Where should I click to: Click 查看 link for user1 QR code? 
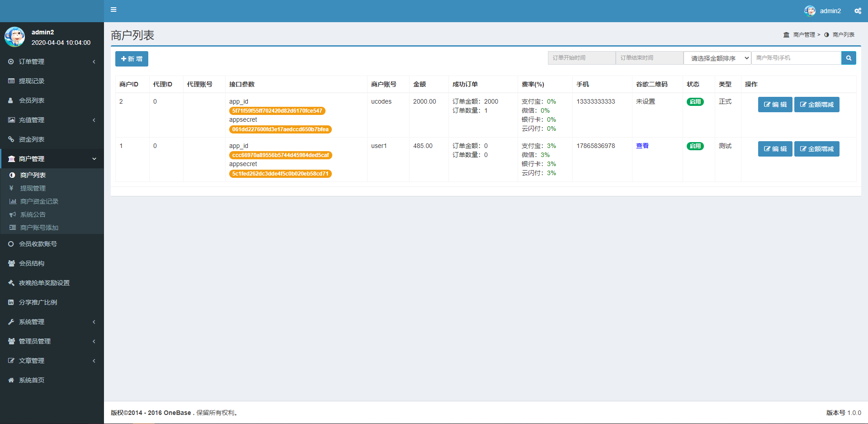coord(642,146)
